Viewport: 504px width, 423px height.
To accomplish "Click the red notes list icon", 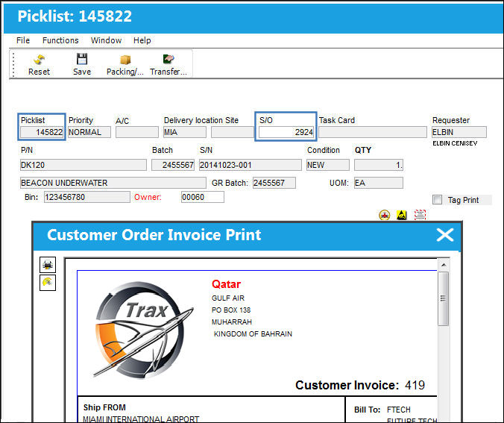I will point(420,215).
